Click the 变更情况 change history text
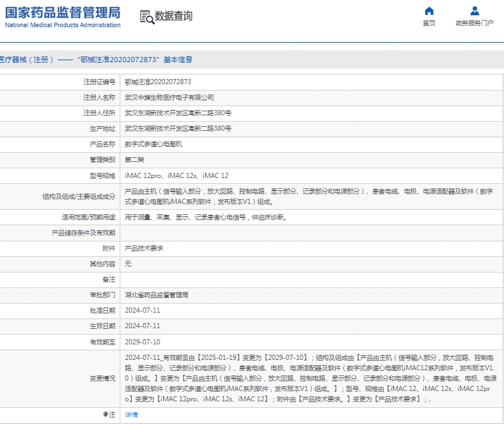 tap(310, 378)
